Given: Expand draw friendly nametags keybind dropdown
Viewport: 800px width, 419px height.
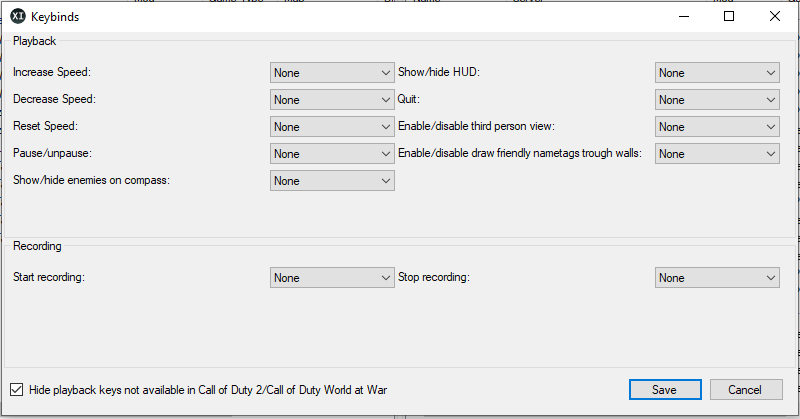Looking at the screenshot, I should coord(717,154).
